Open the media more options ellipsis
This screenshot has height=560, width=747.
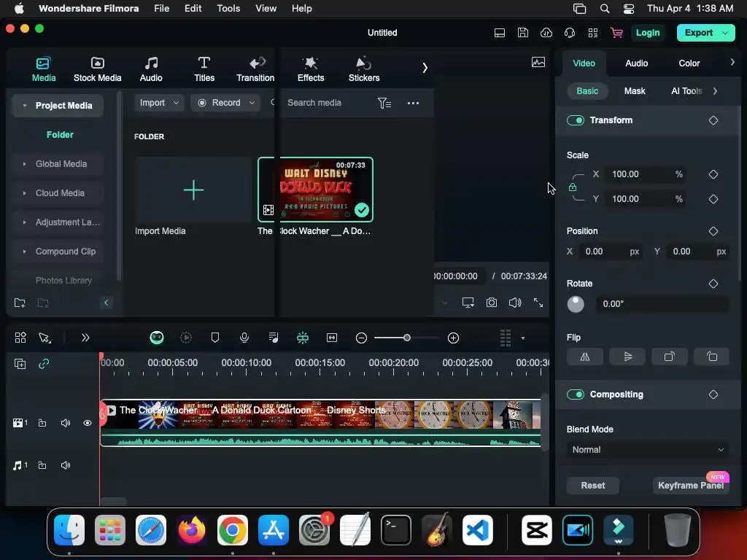tap(413, 103)
